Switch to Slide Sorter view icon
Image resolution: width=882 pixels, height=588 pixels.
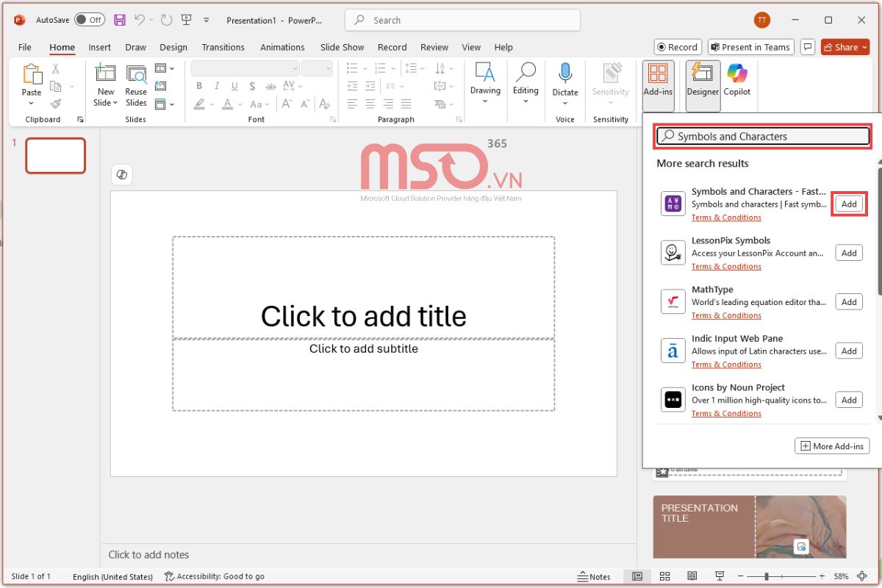pyautogui.click(x=664, y=576)
